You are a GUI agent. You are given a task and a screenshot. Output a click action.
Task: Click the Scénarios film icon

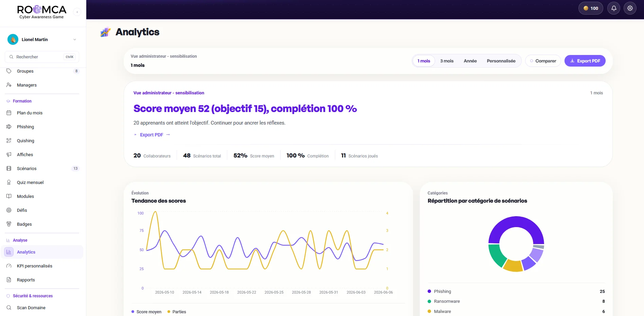click(x=9, y=168)
